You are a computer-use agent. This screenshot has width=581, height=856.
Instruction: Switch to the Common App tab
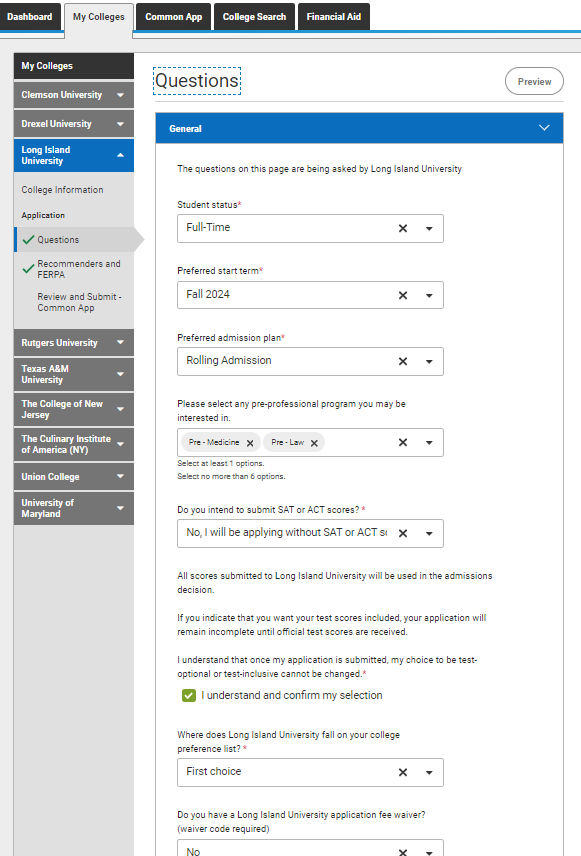[x=174, y=17]
